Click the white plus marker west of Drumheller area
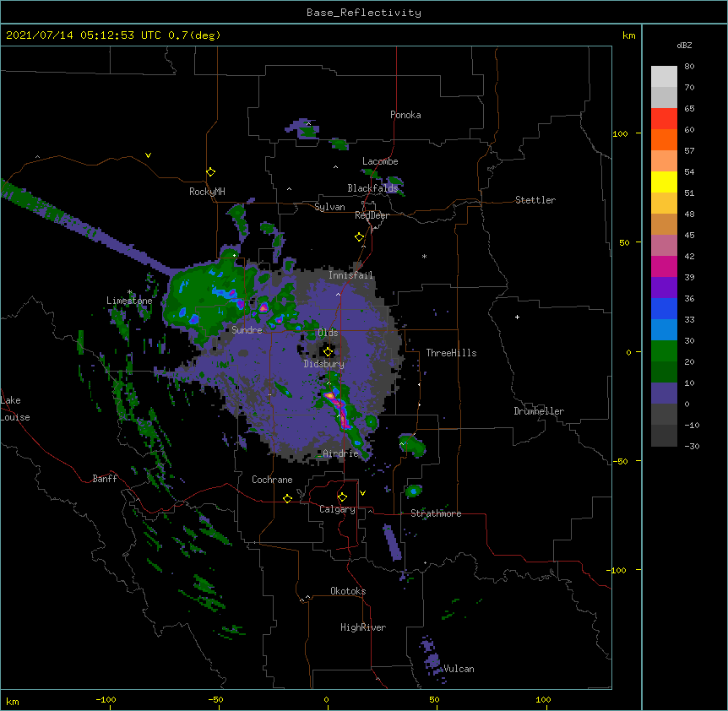728x711 pixels. coord(517,317)
